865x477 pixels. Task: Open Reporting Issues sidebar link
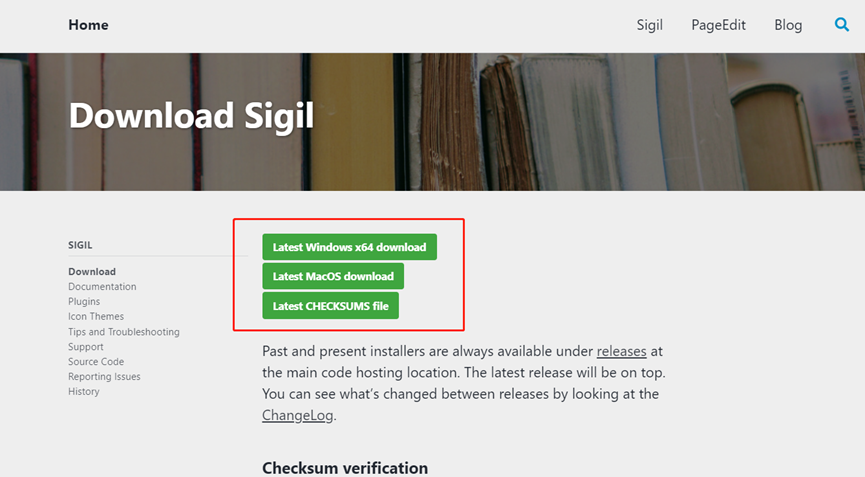pyautogui.click(x=104, y=377)
